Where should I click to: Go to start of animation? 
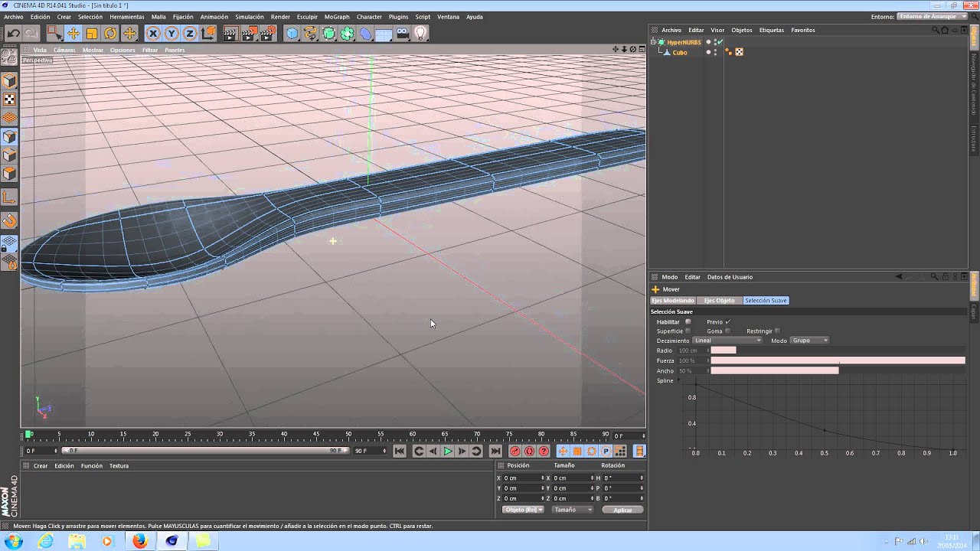[x=400, y=452]
